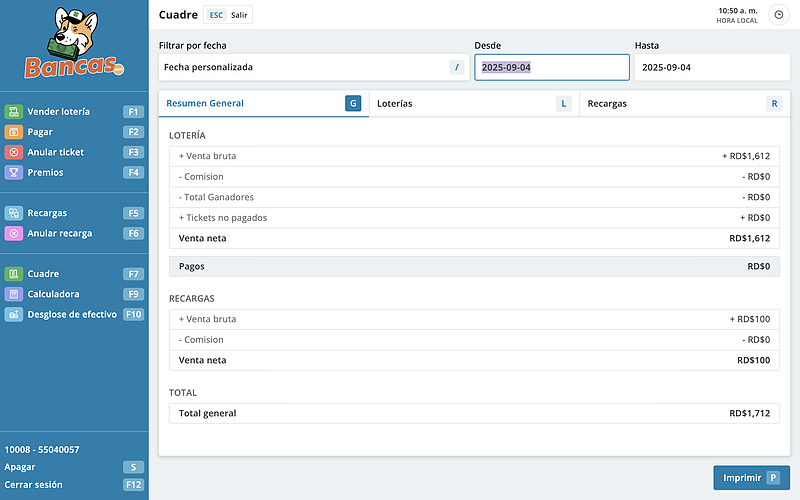Click the Calculadora icon
The image size is (800, 500).
[x=14, y=294]
